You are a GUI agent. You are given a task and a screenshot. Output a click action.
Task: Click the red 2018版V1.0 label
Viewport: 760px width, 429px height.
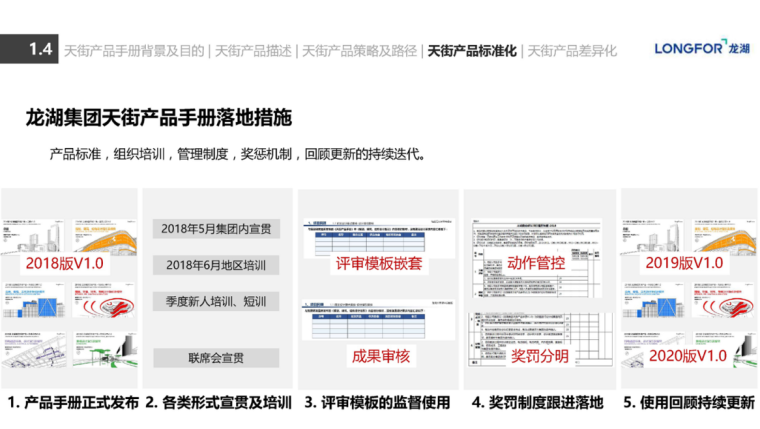coord(65,263)
